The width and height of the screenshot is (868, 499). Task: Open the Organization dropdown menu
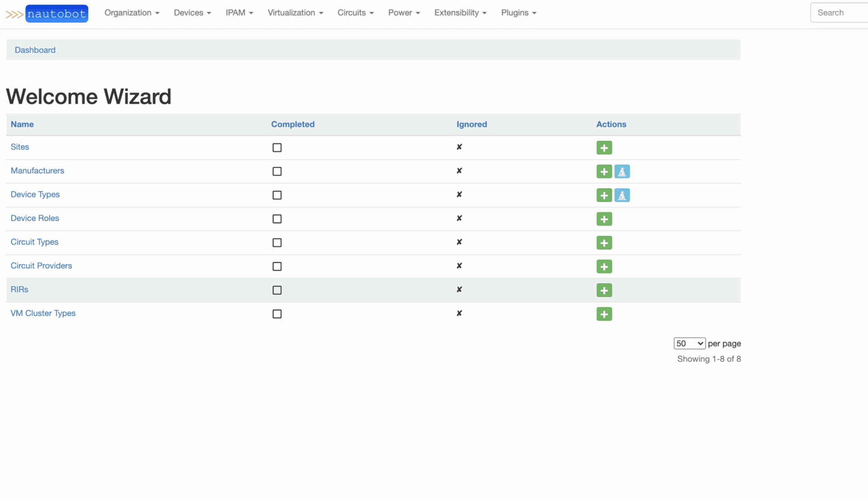pyautogui.click(x=132, y=13)
